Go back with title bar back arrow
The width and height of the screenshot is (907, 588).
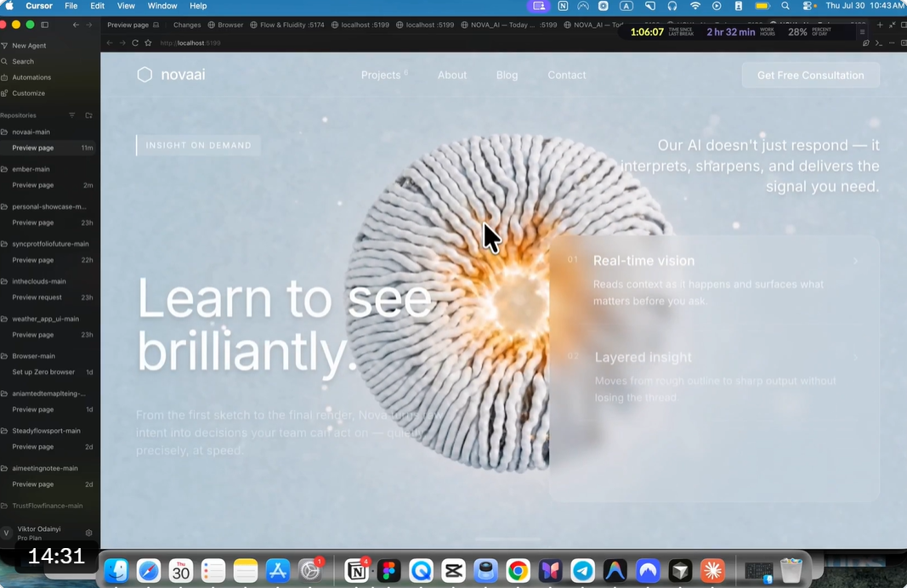pyautogui.click(x=76, y=25)
